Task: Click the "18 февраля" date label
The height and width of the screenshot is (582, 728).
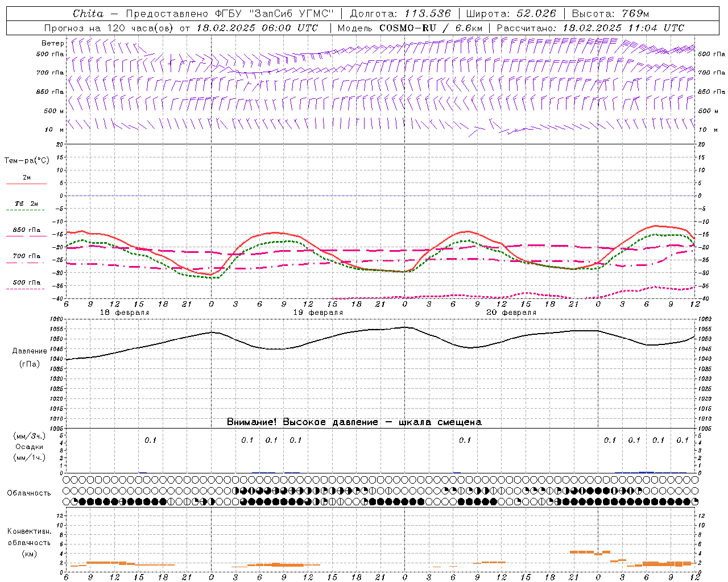Action: click(125, 313)
